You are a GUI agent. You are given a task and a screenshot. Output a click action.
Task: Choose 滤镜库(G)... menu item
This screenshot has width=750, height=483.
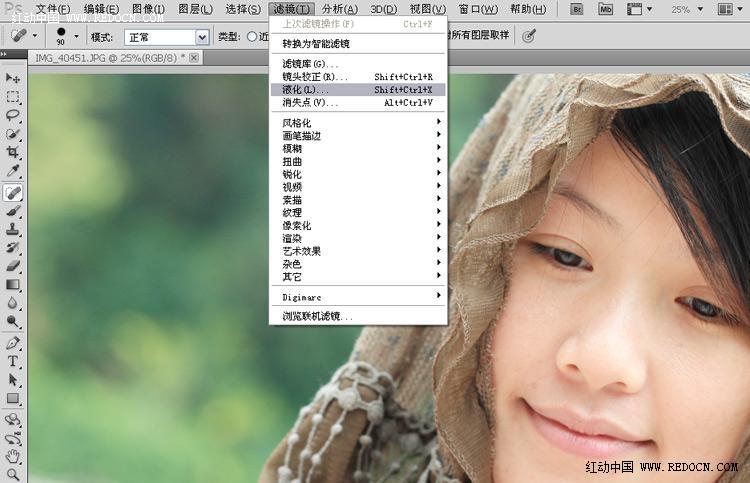359,64
